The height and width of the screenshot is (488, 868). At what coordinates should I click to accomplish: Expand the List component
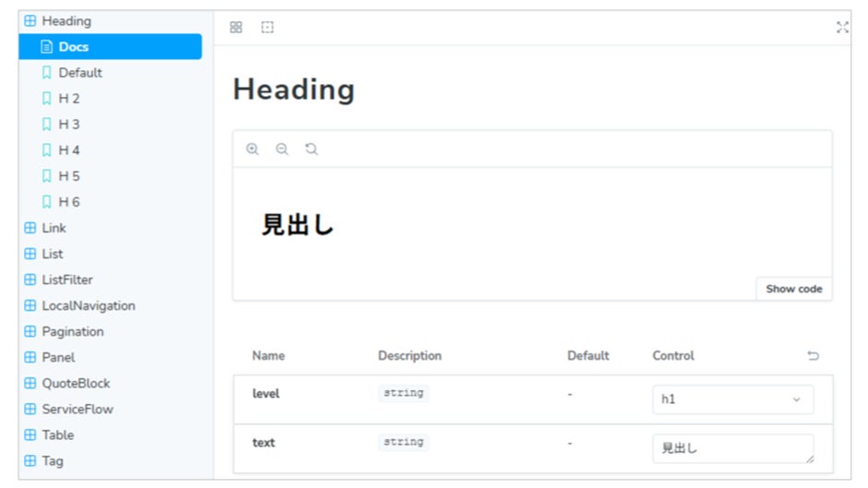click(x=53, y=254)
